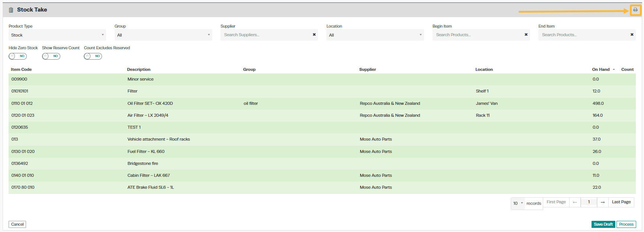Jump to First Page
This screenshot has width=644, height=232.
click(x=556, y=202)
